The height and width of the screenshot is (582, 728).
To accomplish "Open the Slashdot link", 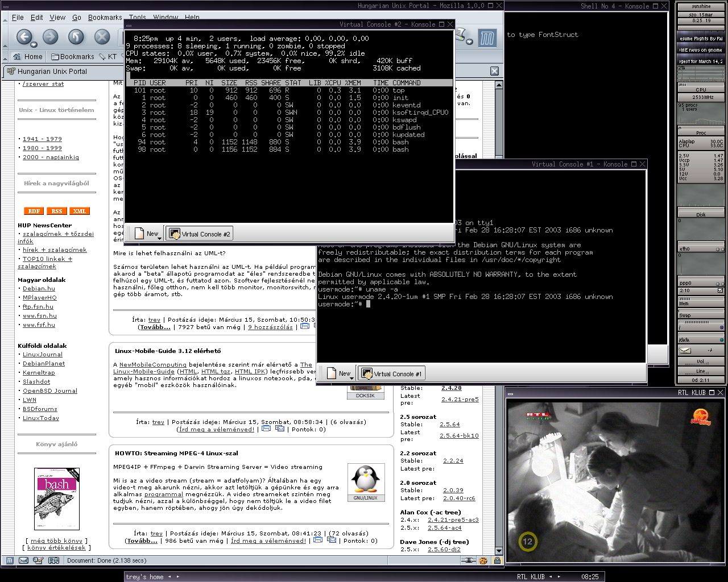I will (x=36, y=382).
